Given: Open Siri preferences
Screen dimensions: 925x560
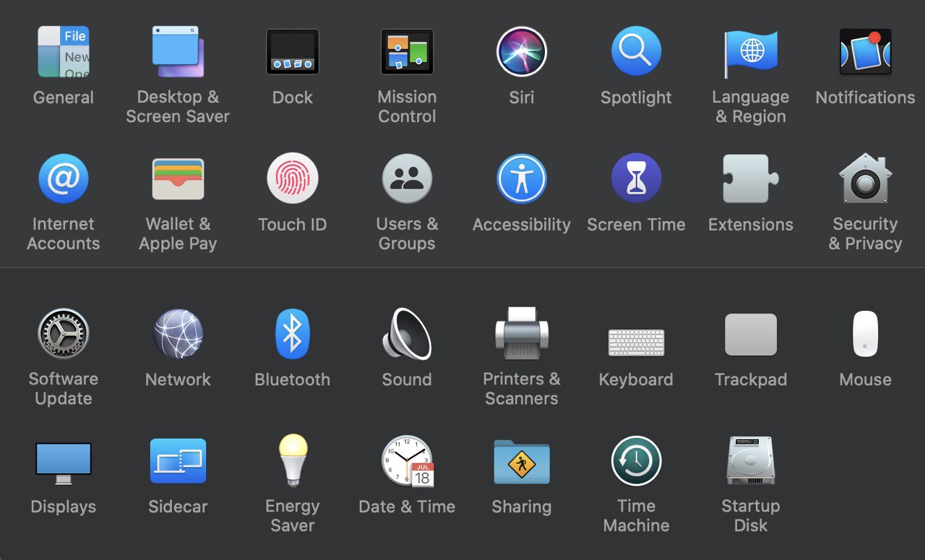Looking at the screenshot, I should [522, 52].
